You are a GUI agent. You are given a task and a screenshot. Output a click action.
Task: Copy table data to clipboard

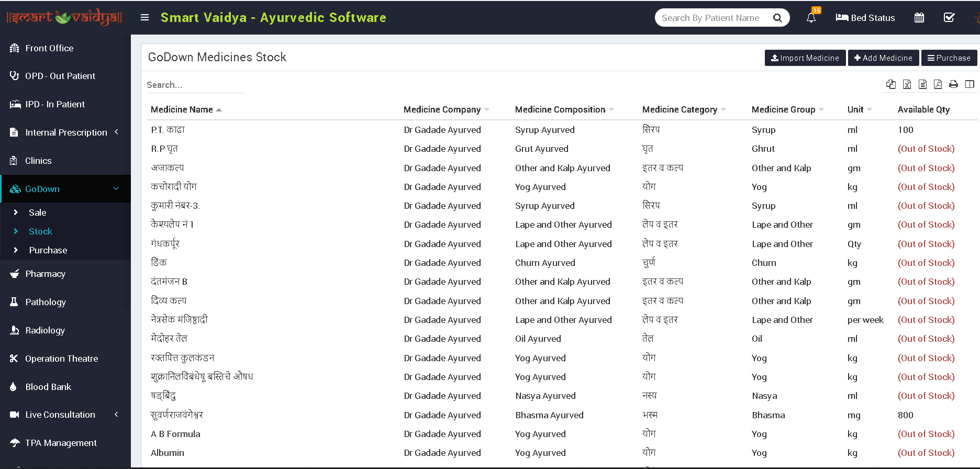890,84
